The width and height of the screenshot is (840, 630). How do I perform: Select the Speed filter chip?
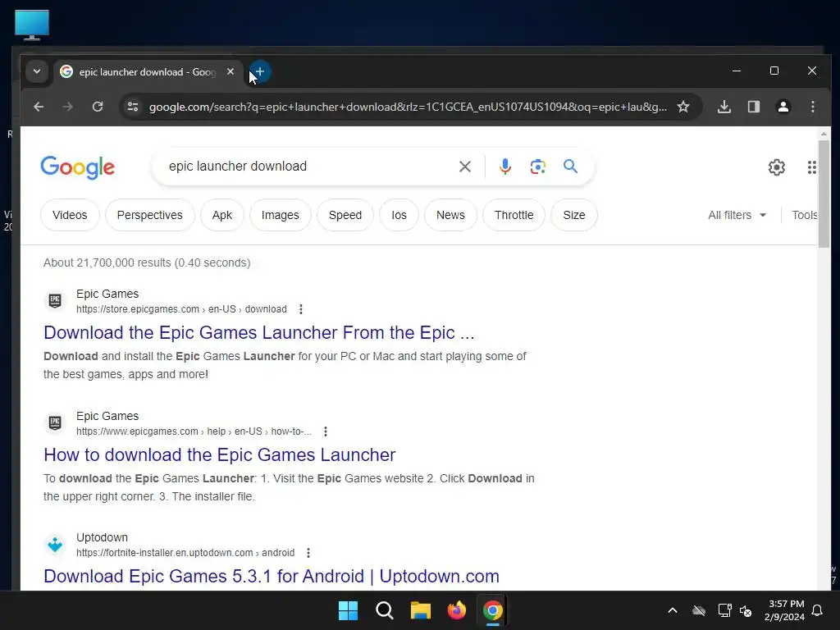[x=345, y=215]
